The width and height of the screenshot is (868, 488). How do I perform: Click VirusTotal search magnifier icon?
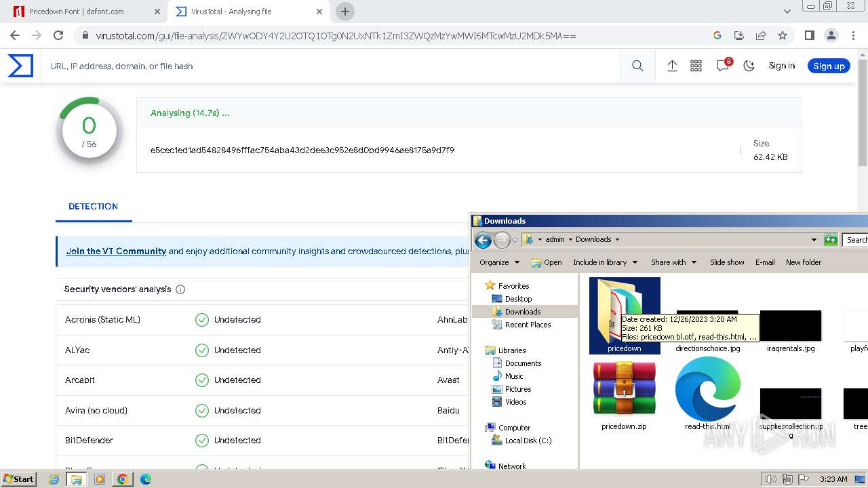pyautogui.click(x=637, y=66)
